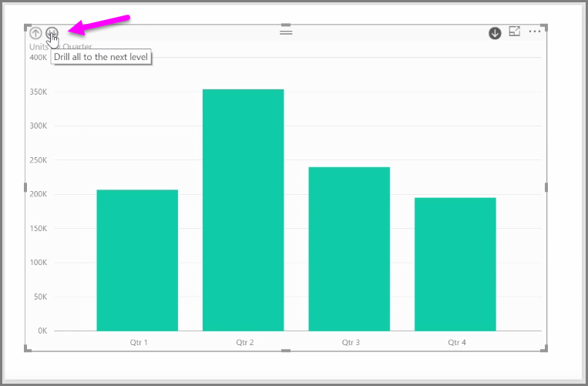
Task: Click the Qtr 1 axis label
Action: tap(139, 342)
